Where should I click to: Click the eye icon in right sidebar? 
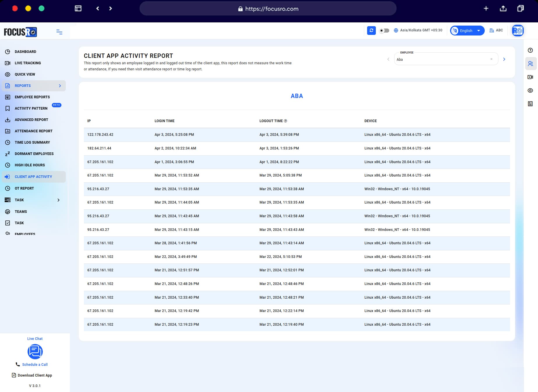point(530,90)
